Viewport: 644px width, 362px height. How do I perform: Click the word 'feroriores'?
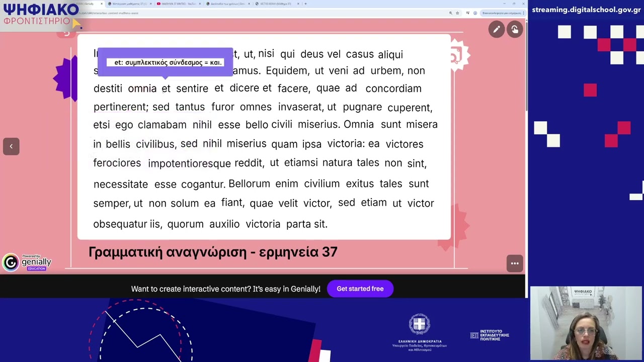point(117,163)
